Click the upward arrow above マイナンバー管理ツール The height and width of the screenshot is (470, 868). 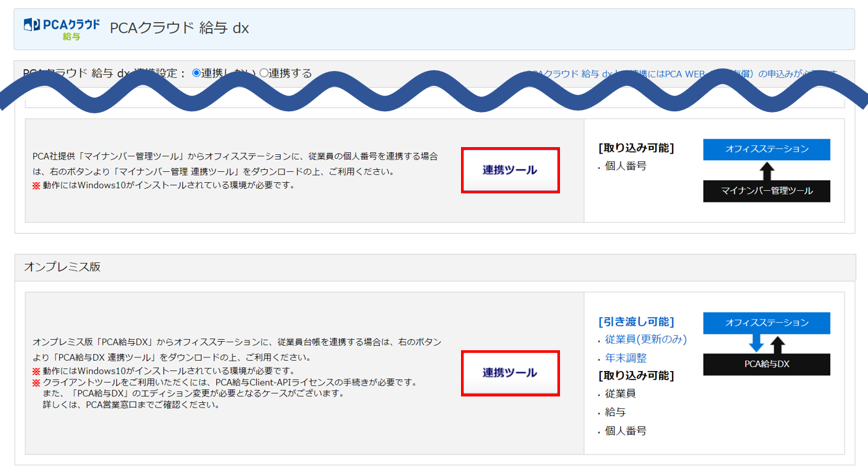pos(767,171)
